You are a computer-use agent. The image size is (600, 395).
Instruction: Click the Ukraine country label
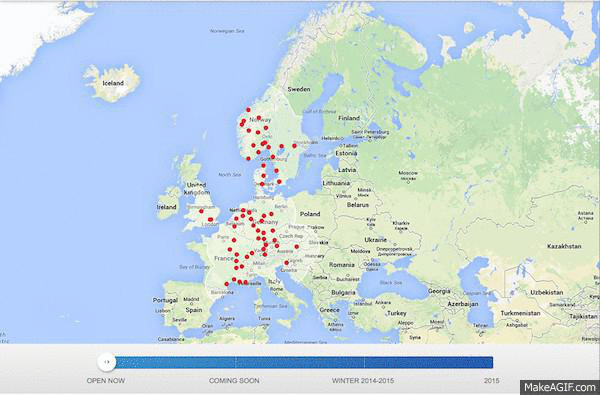click(x=375, y=240)
